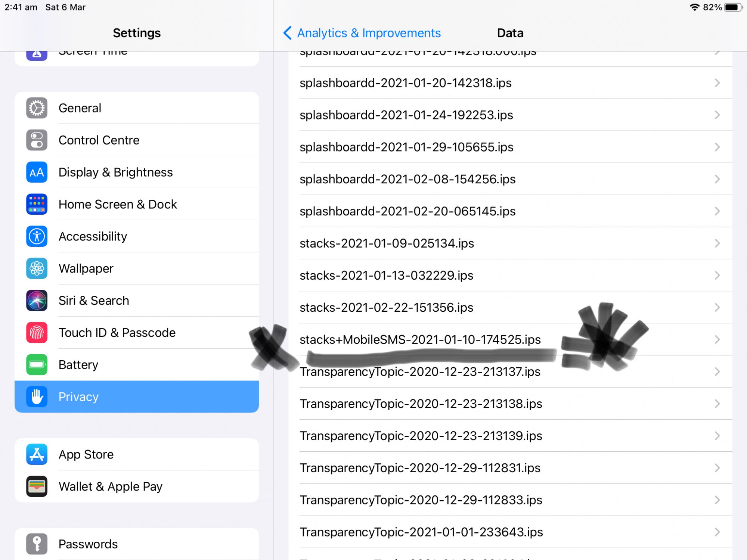Go back to Analytics & Improvements

pos(362,33)
